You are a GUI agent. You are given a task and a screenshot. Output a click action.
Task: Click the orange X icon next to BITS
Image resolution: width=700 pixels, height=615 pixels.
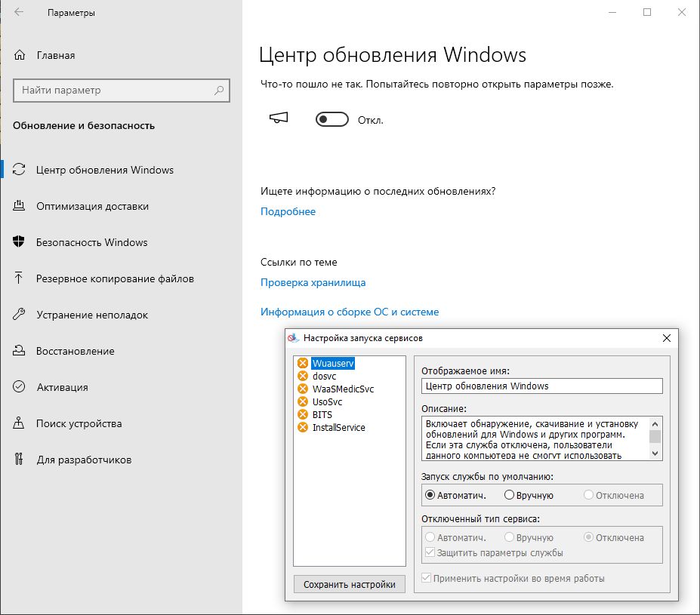coord(303,414)
